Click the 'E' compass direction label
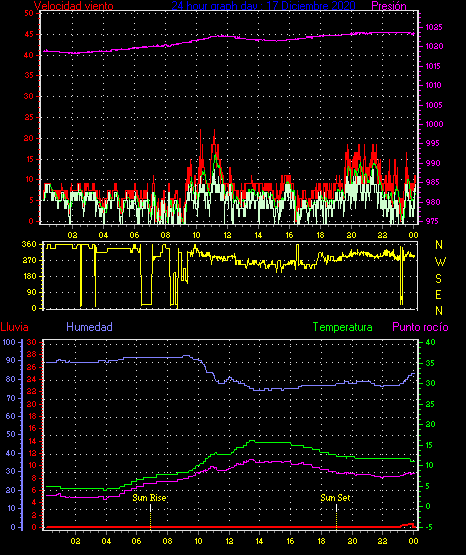 (x=438, y=294)
